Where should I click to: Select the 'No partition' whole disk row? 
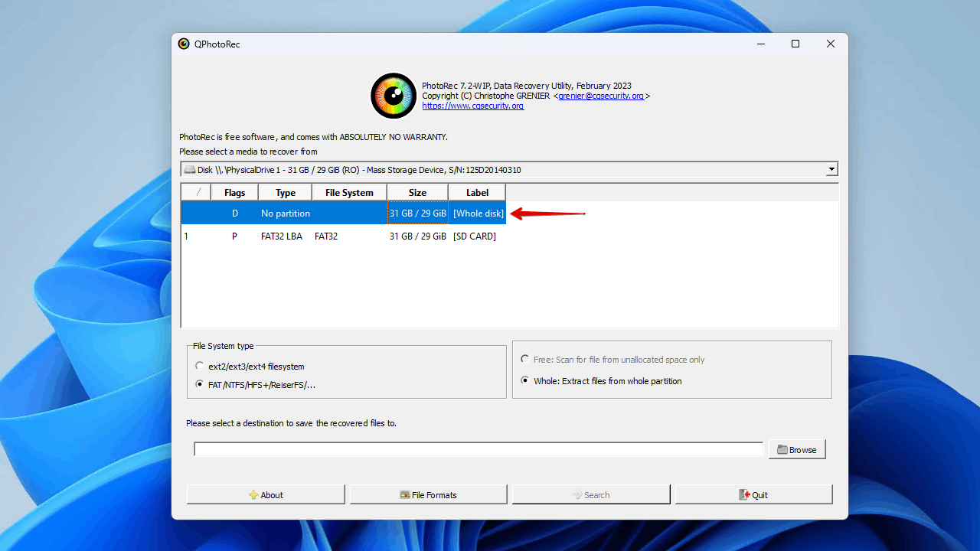[344, 214]
